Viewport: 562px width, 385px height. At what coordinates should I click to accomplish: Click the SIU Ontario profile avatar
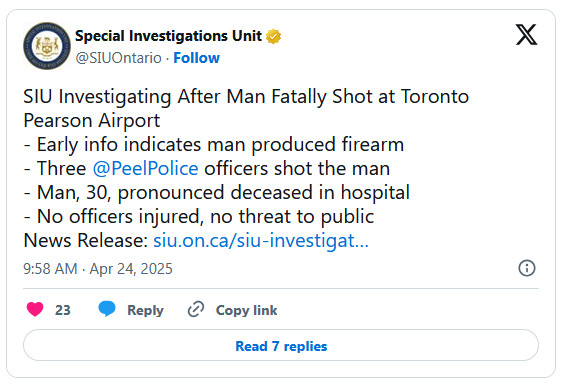(47, 46)
